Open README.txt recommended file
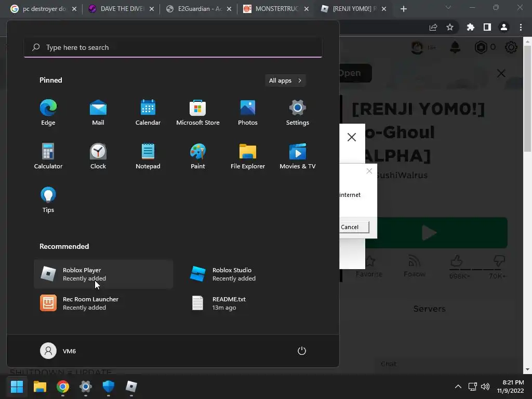This screenshot has height=399, width=532. click(253, 303)
